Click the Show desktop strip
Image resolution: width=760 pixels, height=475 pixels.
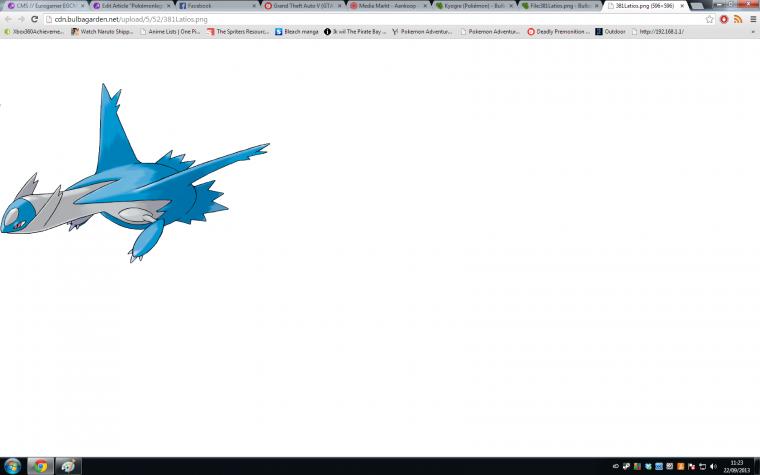click(757, 466)
